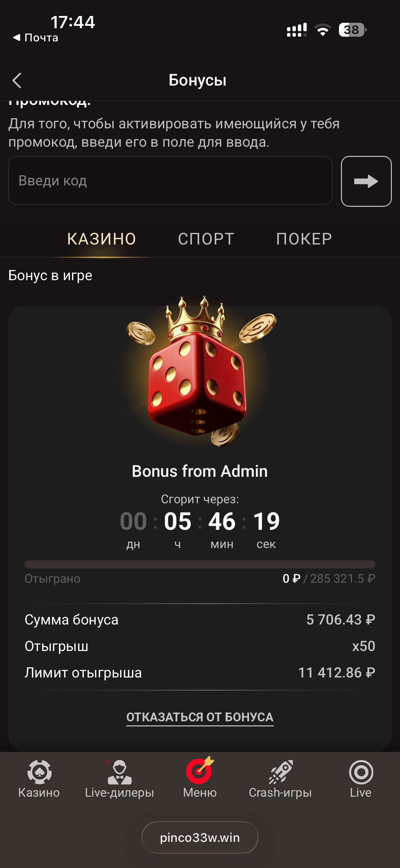Viewport: 400px width, 868px height.
Task: Tap the back chevron beside Бонусы
Action: click(x=17, y=80)
